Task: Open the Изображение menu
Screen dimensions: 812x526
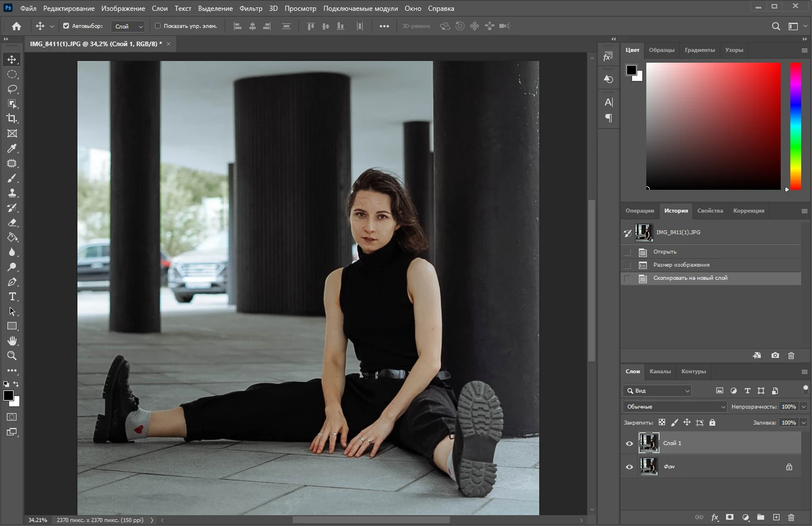Action: (123, 9)
